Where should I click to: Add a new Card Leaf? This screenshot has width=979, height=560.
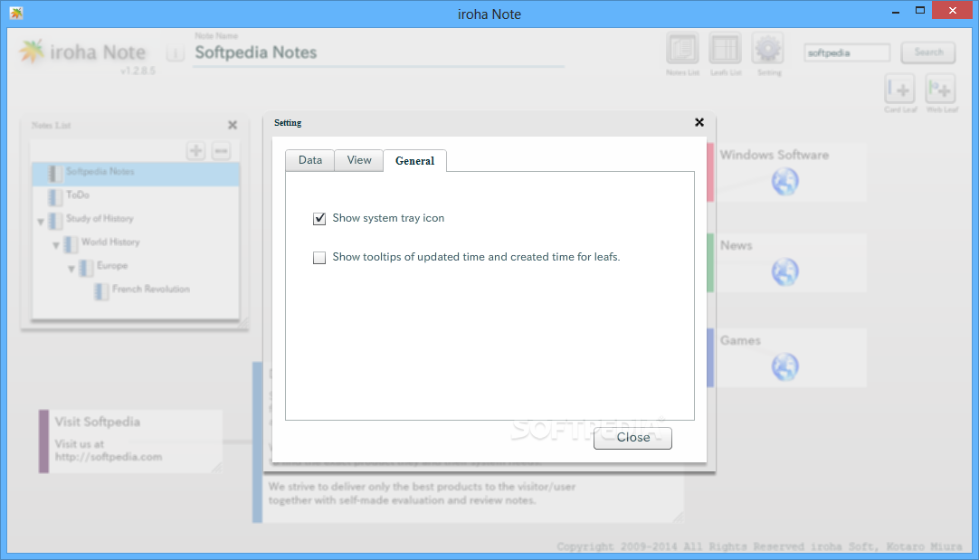[x=899, y=89]
